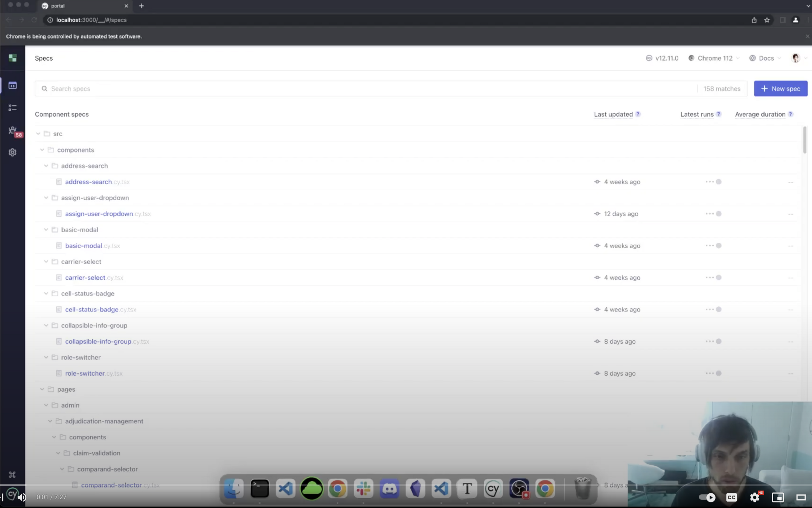Toggle closed captions on the video
This screenshot has width=812, height=508.
pyautogui.click(x=731, y=497)
